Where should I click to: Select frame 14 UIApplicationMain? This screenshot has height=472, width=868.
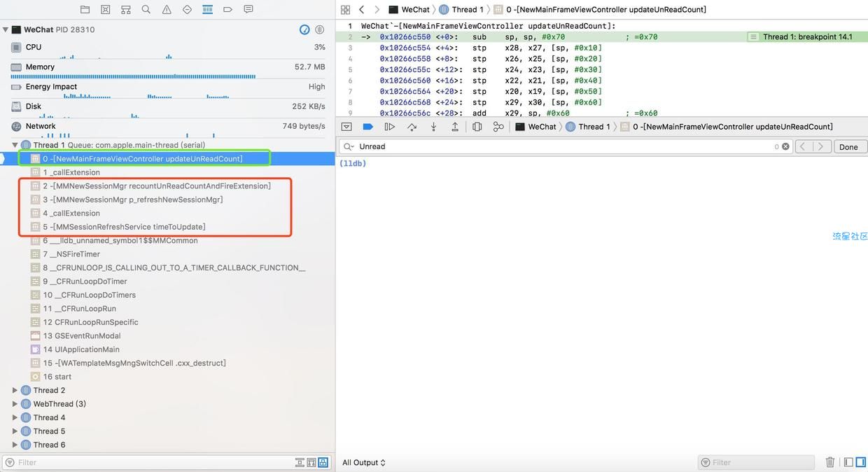(x=168, y=349)
